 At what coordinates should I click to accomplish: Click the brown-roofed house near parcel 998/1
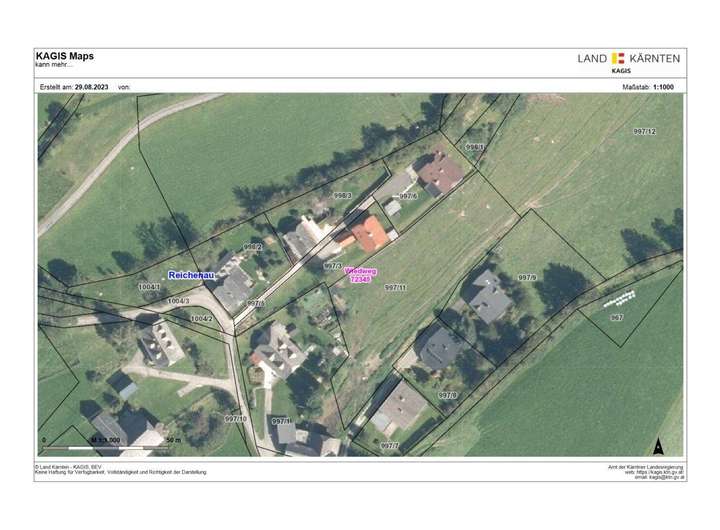(439, 173)
